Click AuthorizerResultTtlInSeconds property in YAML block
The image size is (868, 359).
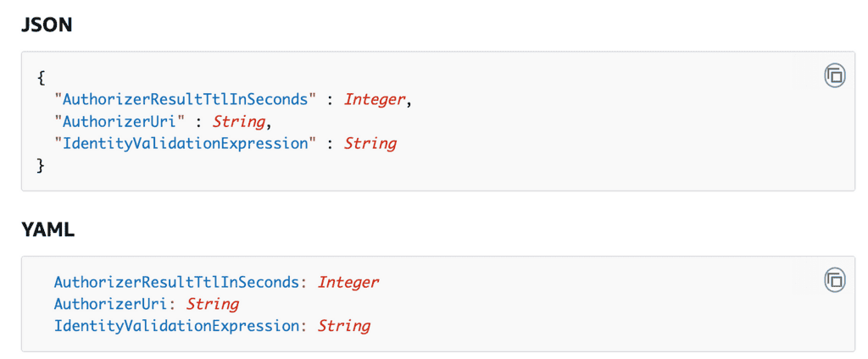click(x=176, y=282)
